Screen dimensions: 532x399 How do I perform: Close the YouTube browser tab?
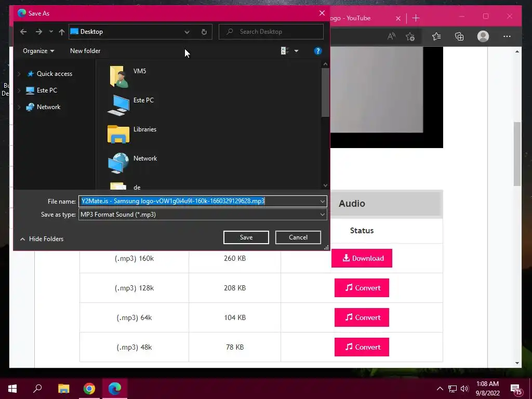tap(398, 18)
